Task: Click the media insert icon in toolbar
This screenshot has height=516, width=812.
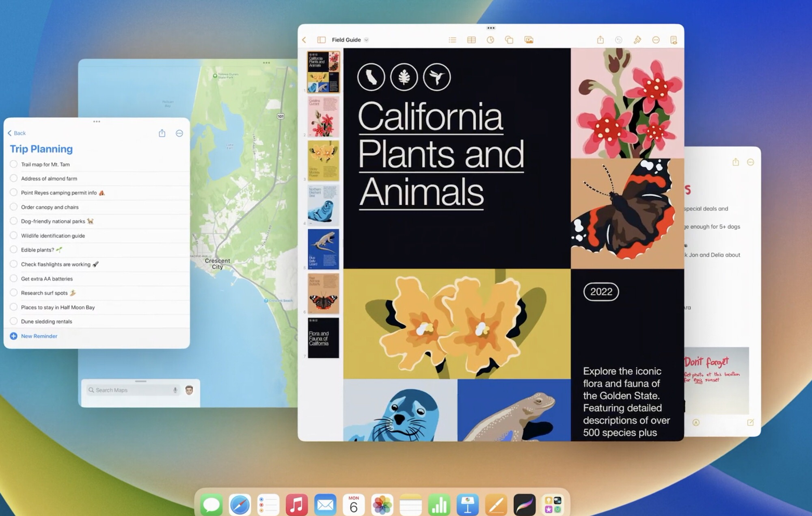Action: click(x=529, y=40)
